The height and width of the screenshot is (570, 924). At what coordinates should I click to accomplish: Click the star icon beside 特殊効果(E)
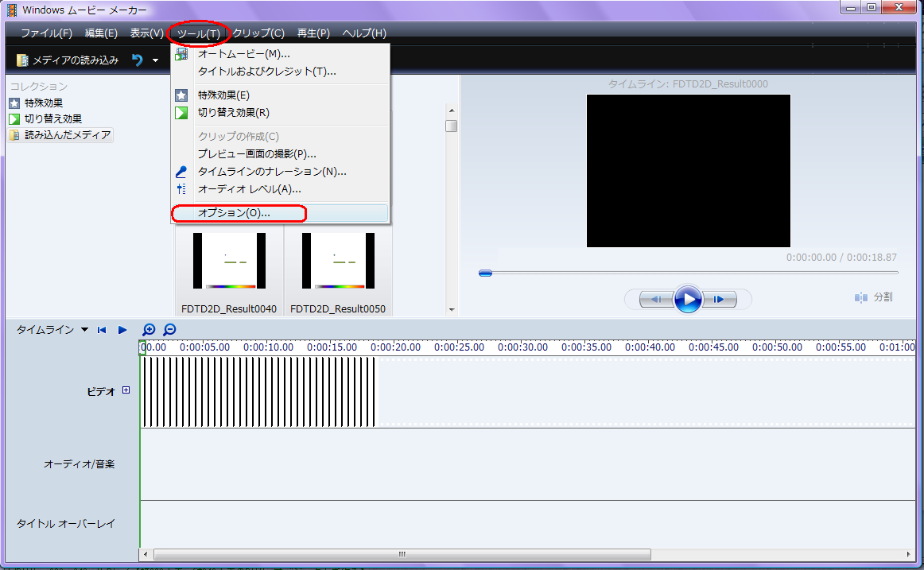pyautogui.click(x=181, y=95)
